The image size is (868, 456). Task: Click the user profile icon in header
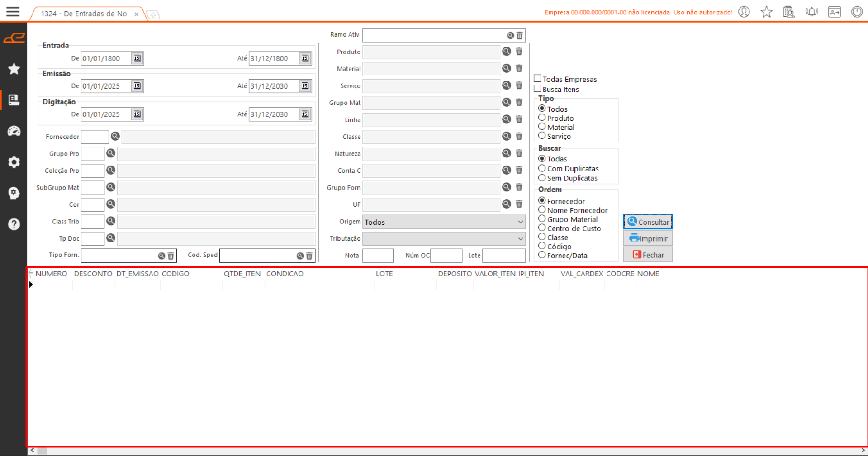744,12
